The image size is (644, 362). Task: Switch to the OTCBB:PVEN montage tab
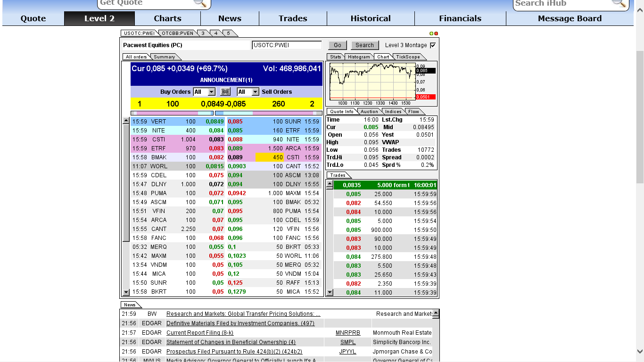177,33
